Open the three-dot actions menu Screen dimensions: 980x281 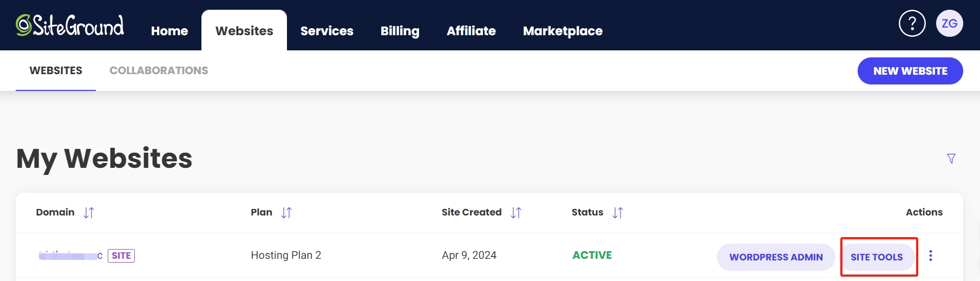(x=931, y=256)
